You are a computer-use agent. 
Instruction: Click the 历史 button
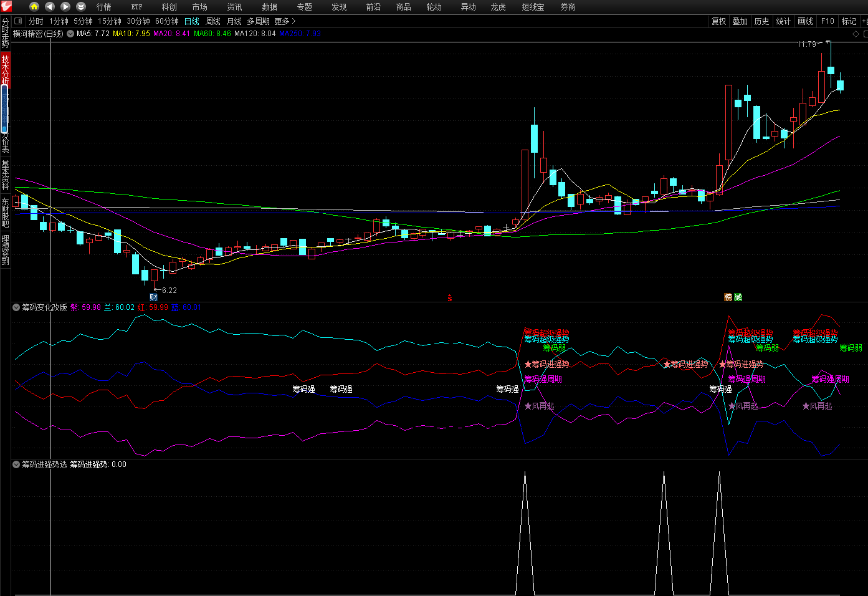point(761,21)
